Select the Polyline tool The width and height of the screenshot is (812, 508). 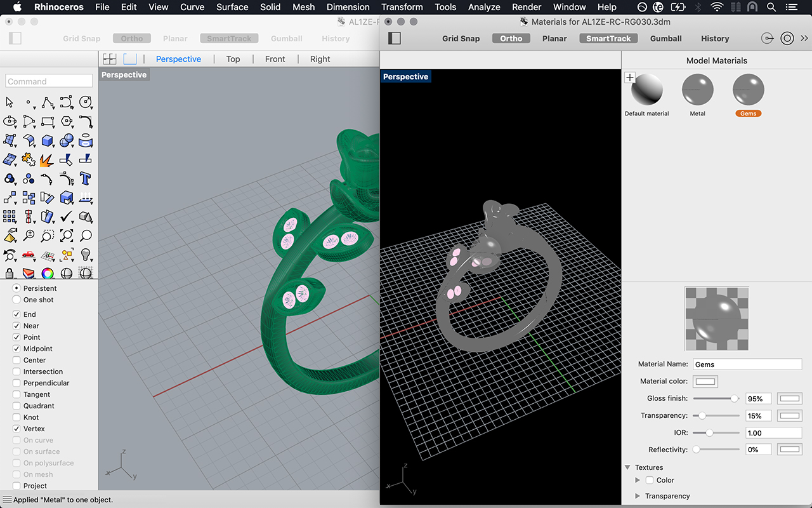tap(47, 102)
